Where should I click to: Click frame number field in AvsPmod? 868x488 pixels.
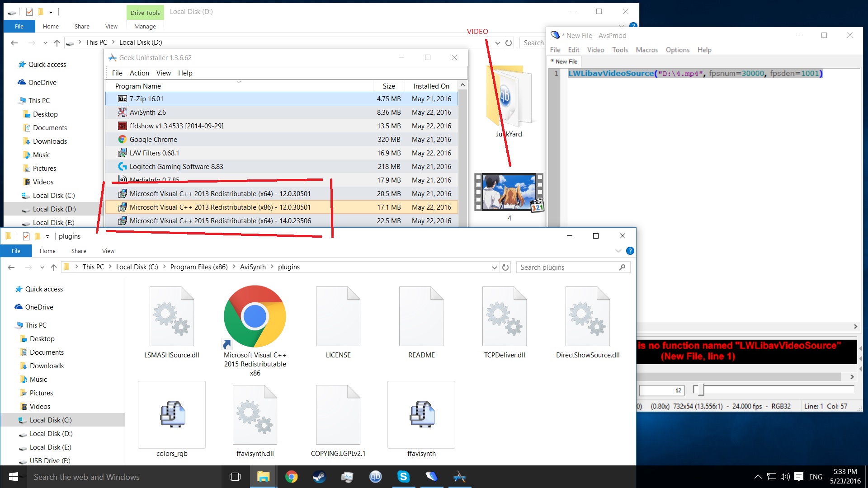[x=662, y=390]
